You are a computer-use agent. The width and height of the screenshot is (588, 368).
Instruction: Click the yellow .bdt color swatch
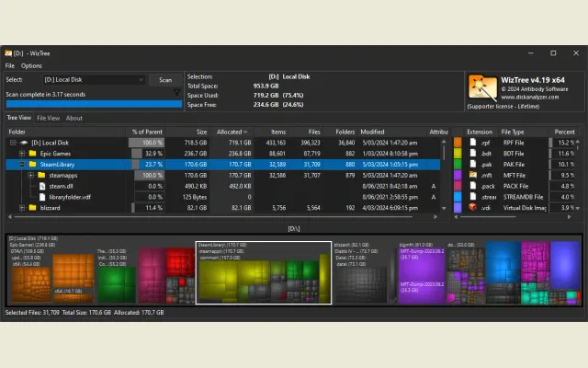(458, 154)
